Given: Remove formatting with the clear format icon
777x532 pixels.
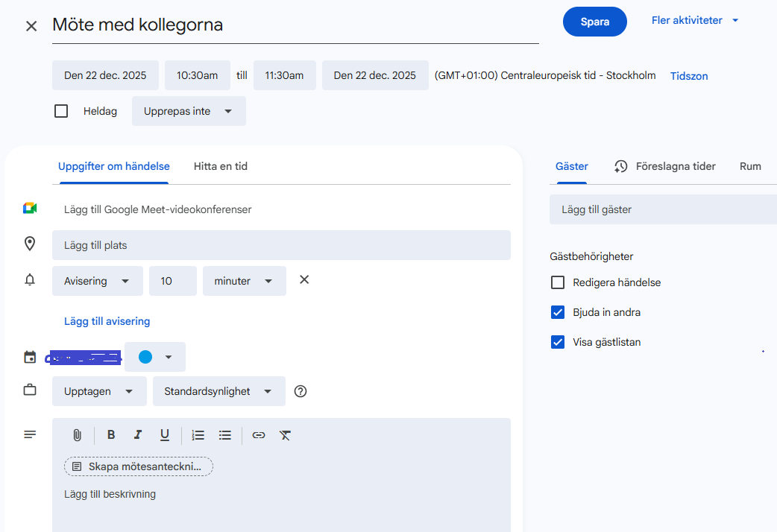Looking at the screenshot, I should pyautogui.click(x=285, y=435).
